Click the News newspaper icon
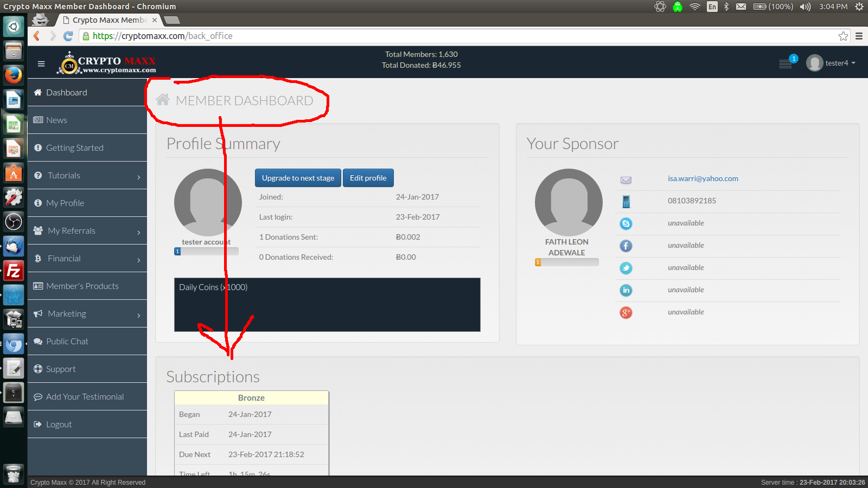The width and height of the screenshot is (868, 488). [38, 120]
